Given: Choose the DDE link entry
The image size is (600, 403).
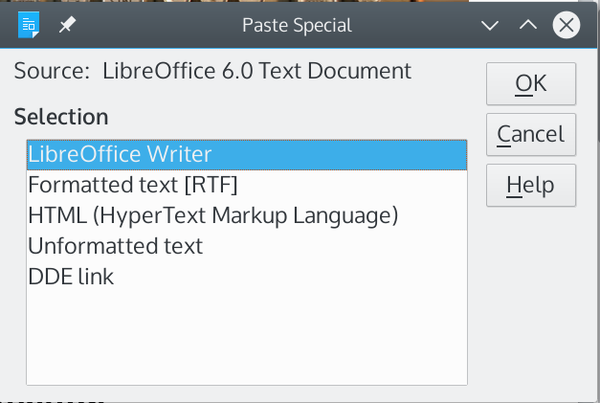Looking at the screenshot, I should click(x=71, y=276).
